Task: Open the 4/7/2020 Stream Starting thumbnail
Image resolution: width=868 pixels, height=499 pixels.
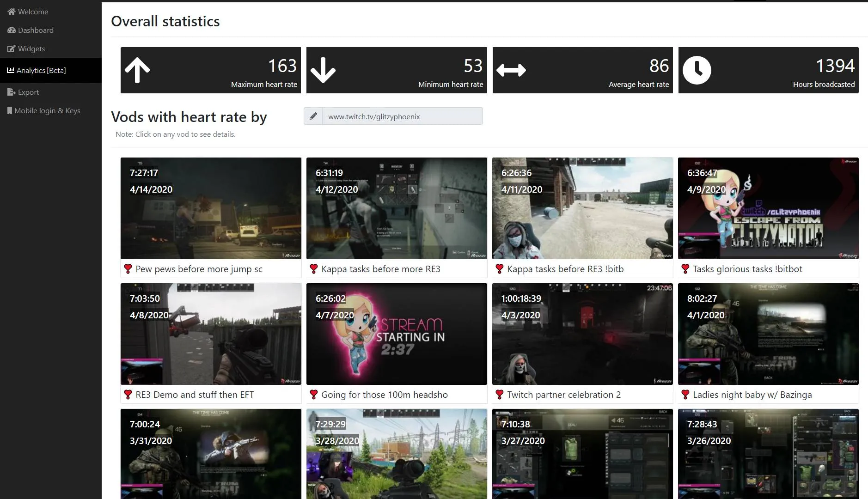Action: 397,334
